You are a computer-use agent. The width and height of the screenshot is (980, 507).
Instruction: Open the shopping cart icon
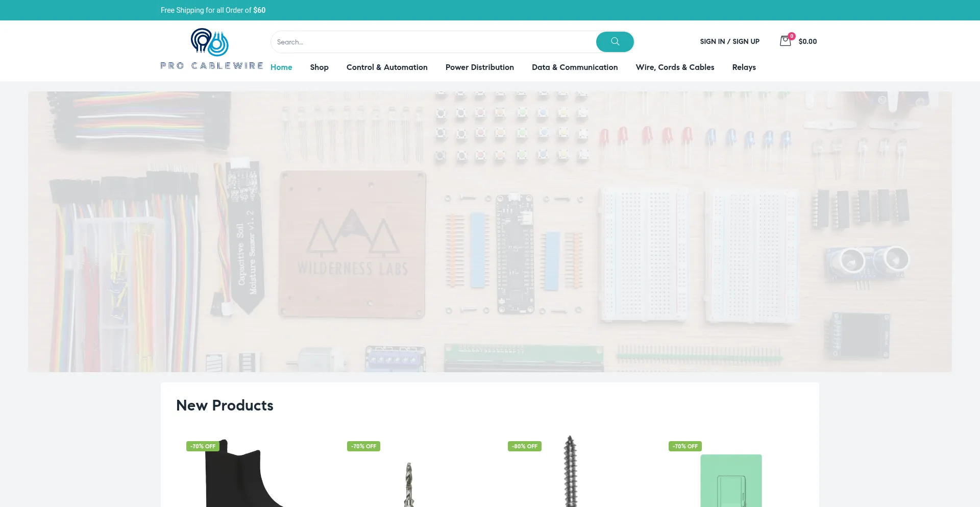point(785,41)
